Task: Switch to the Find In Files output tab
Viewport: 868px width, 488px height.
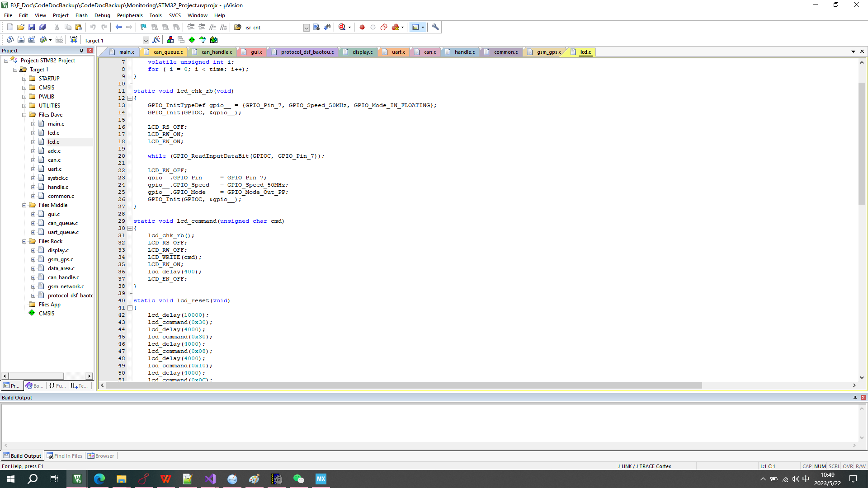Action: tap(65, 456)
